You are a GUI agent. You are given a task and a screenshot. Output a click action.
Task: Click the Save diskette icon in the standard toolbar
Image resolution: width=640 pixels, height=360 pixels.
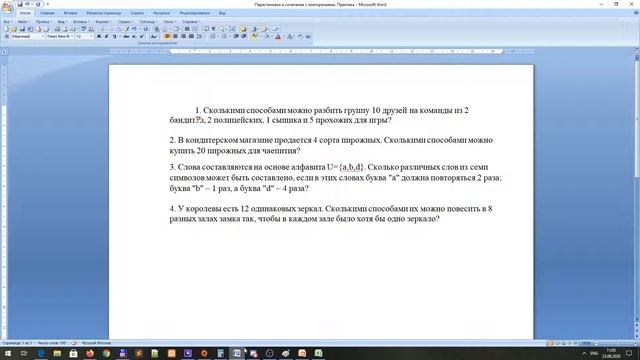point(22,29)
